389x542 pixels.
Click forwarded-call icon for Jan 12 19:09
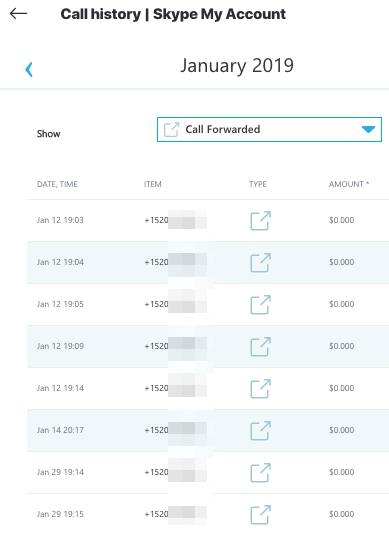coord(260,346)
